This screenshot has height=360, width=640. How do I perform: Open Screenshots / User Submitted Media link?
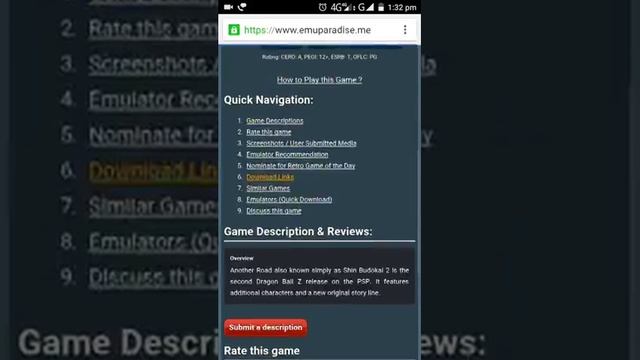point(301,143)
